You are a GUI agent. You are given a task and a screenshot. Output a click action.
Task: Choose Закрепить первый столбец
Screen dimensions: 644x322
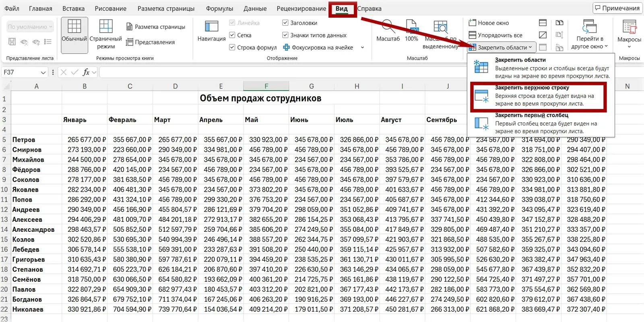[541, 123]
